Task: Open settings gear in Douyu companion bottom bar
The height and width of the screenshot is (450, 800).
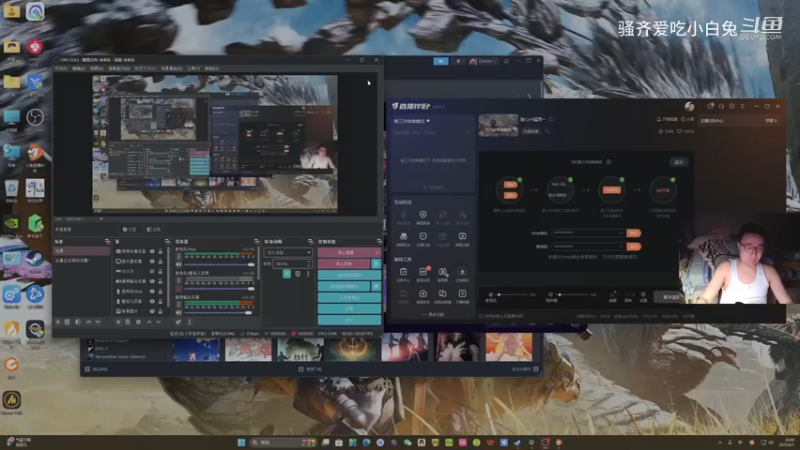Action: click(643, 295)
